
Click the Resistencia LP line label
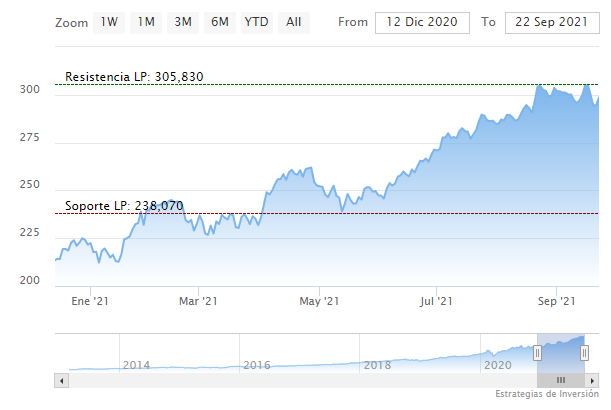134,77
